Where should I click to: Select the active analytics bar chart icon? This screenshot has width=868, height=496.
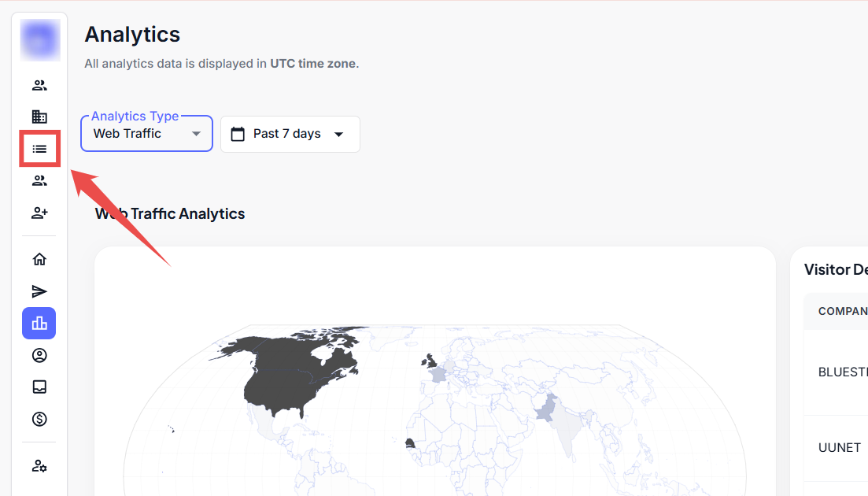pos(39,323)
